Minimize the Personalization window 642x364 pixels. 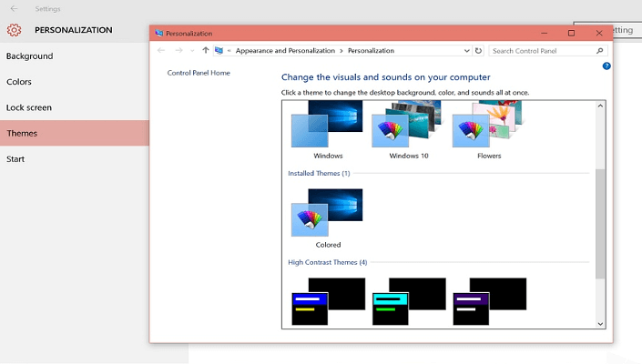click(545, 33)
